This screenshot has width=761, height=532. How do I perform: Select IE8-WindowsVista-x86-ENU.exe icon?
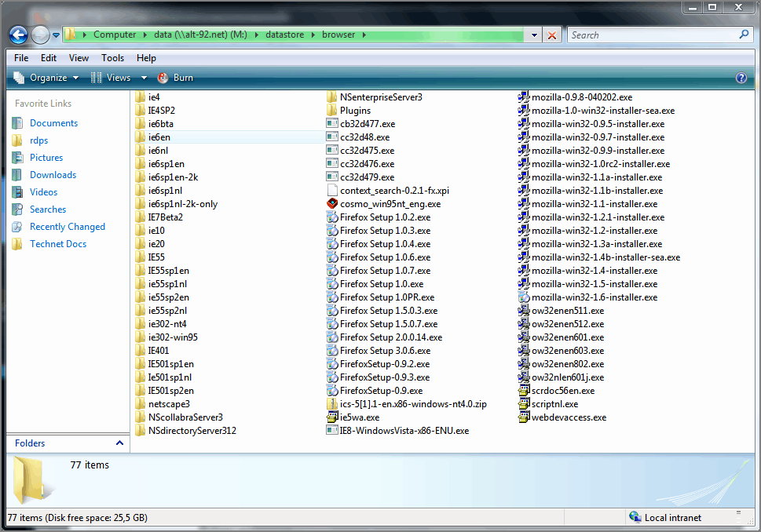click(x=332, y=431)
